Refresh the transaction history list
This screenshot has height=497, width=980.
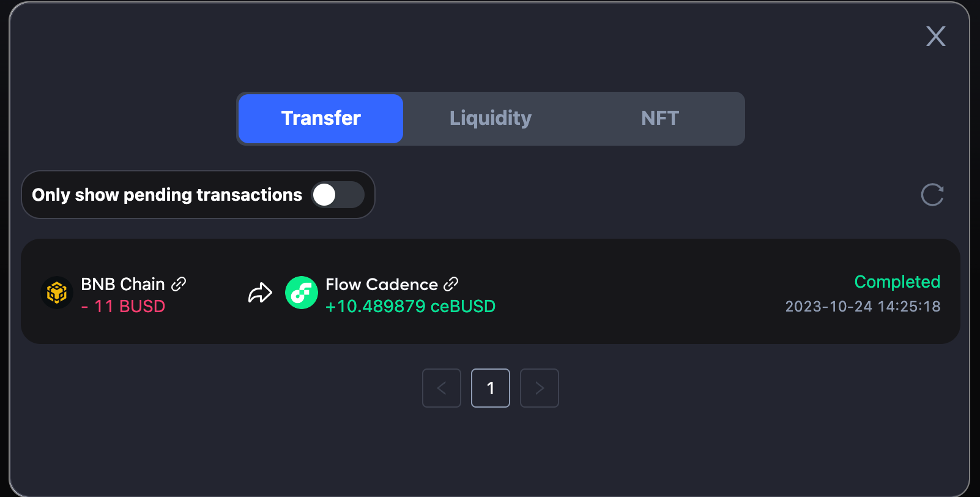[x=932, y=195]
